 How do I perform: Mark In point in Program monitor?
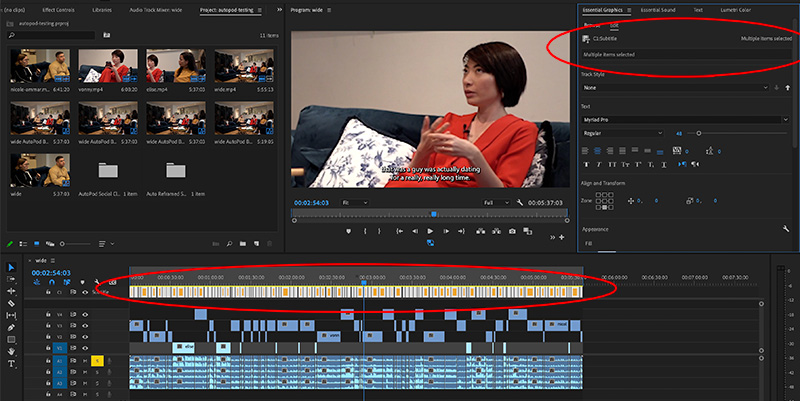(365, 231)
